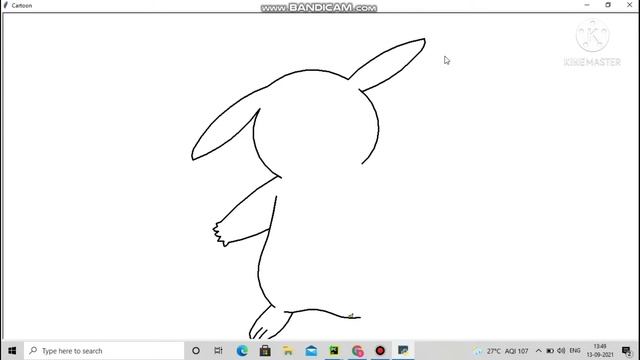Open the weather widget showing 27°C
The height and width of the screenshot is (360, 640).
(x=501, y=351)
